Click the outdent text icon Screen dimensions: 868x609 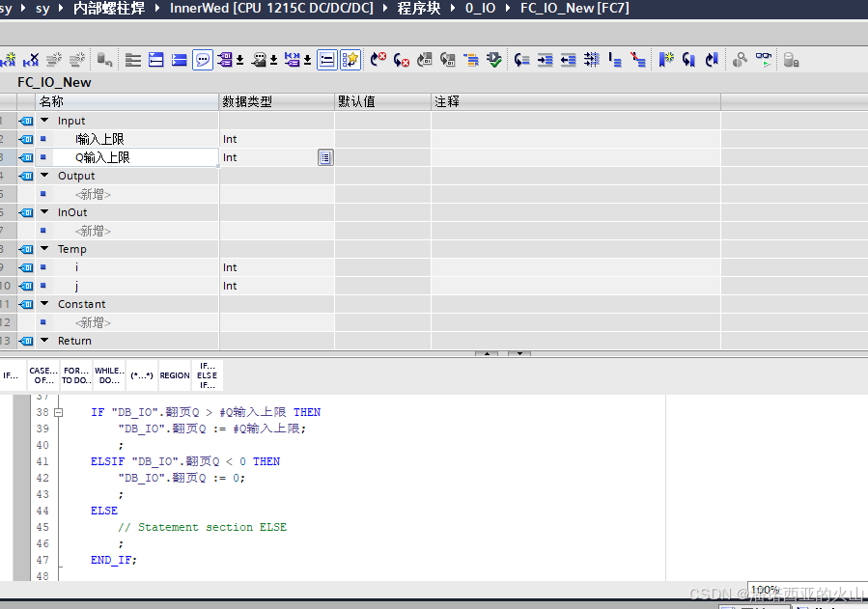[x=569, y=60]
